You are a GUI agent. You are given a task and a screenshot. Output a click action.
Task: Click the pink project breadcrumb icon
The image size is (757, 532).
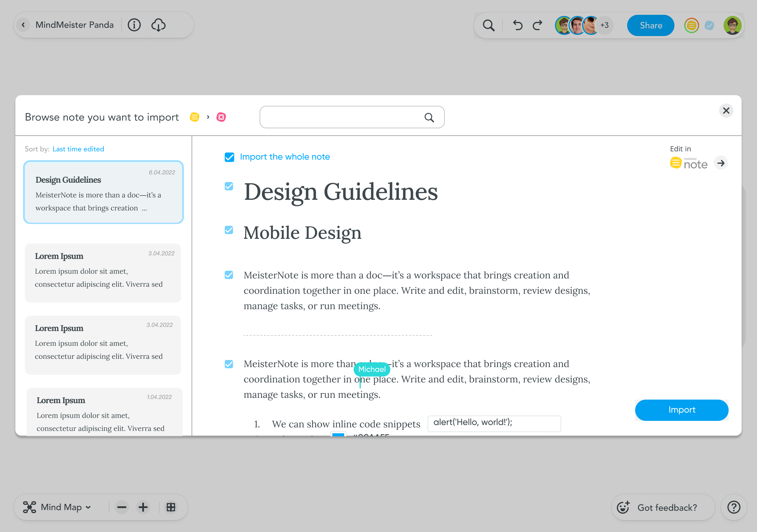(x=221, y=117)
